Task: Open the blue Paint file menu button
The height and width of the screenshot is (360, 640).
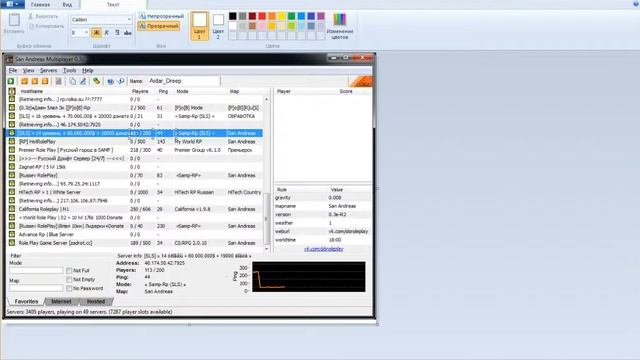Action: [x=12, y=4]
